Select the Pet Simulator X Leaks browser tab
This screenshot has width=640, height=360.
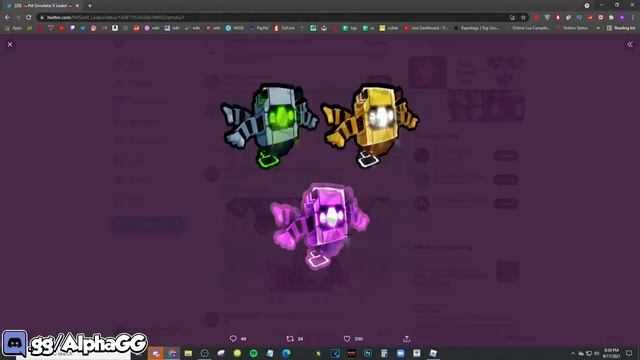[x=43, y=6]
